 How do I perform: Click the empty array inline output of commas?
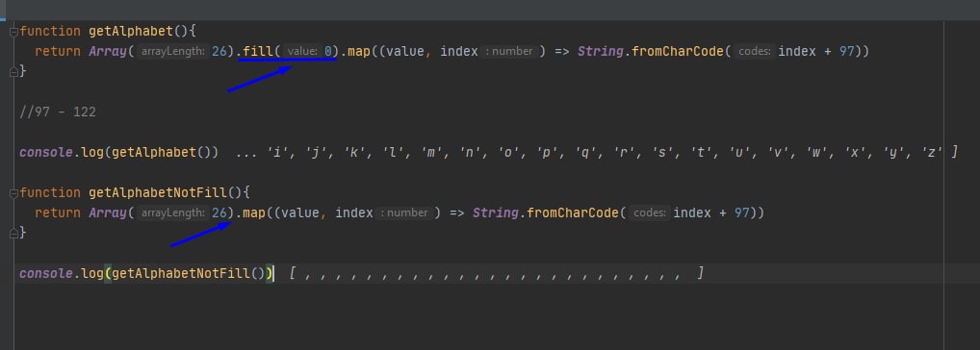[497, 273]
